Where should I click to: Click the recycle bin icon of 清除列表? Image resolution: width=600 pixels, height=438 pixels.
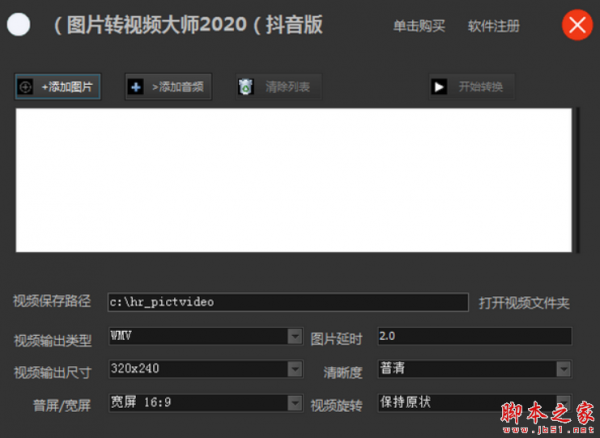246,87
